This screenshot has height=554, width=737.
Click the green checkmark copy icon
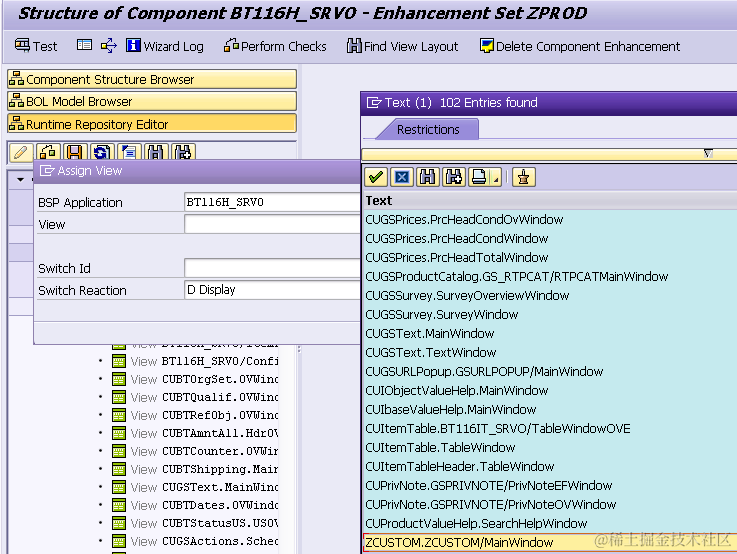pyautogui.click(x=376, y=177)
